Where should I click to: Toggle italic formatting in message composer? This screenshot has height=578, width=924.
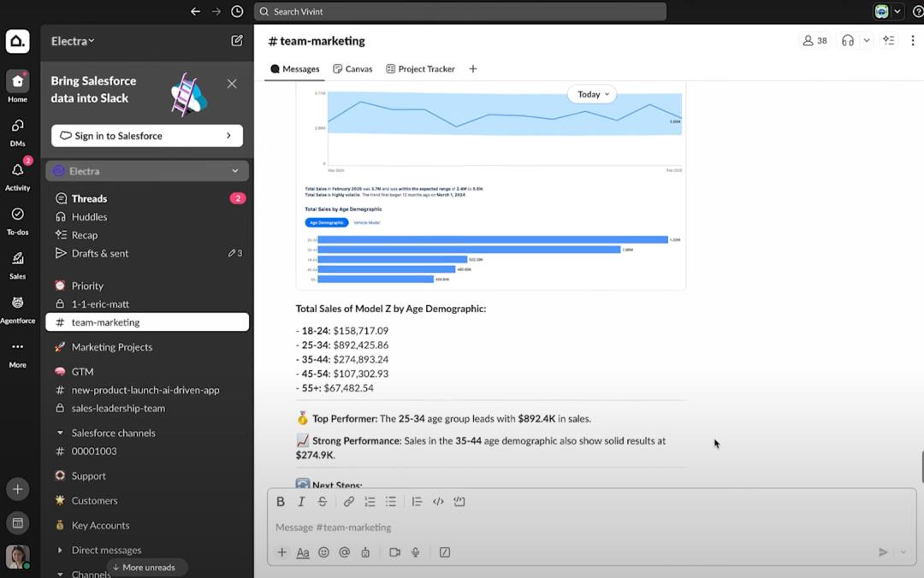coord(301,502)
